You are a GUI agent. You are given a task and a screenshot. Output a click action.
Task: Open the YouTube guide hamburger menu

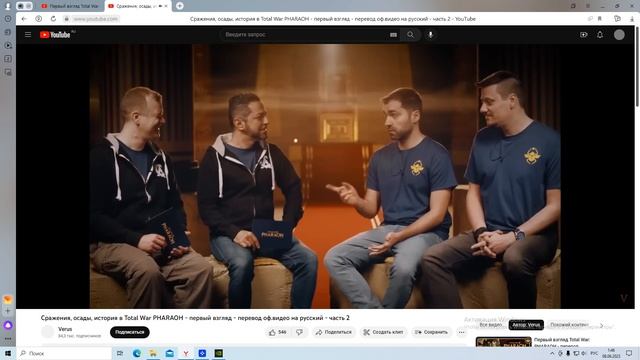[28, 35]
